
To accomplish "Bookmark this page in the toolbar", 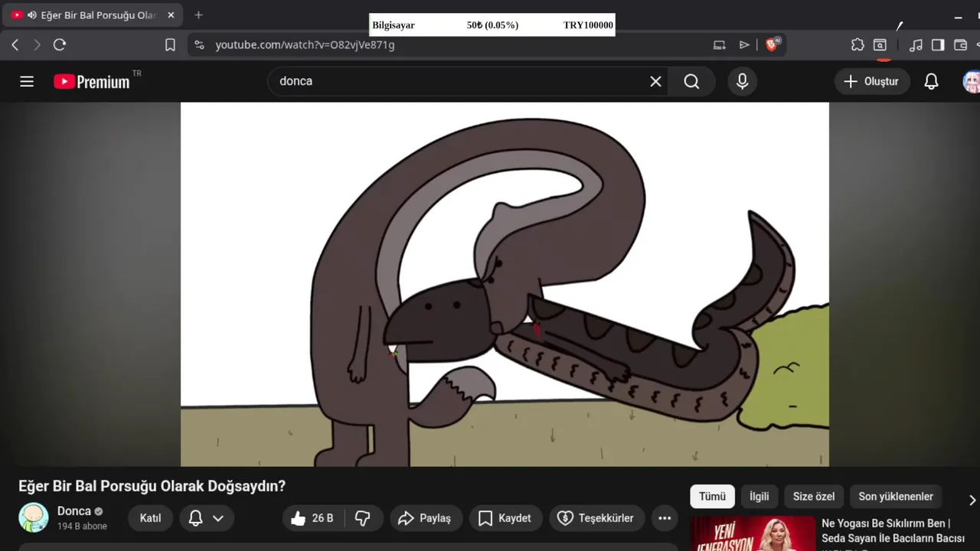I will point(170,45).
